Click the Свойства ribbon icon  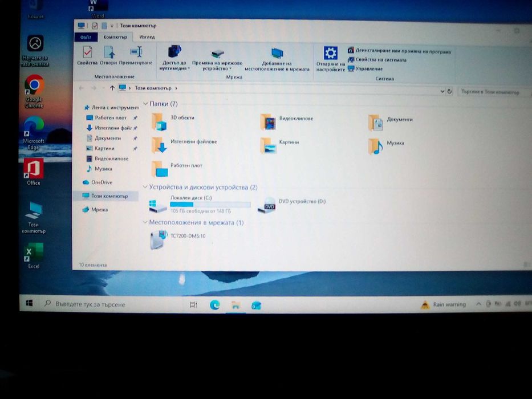(87, 55)
